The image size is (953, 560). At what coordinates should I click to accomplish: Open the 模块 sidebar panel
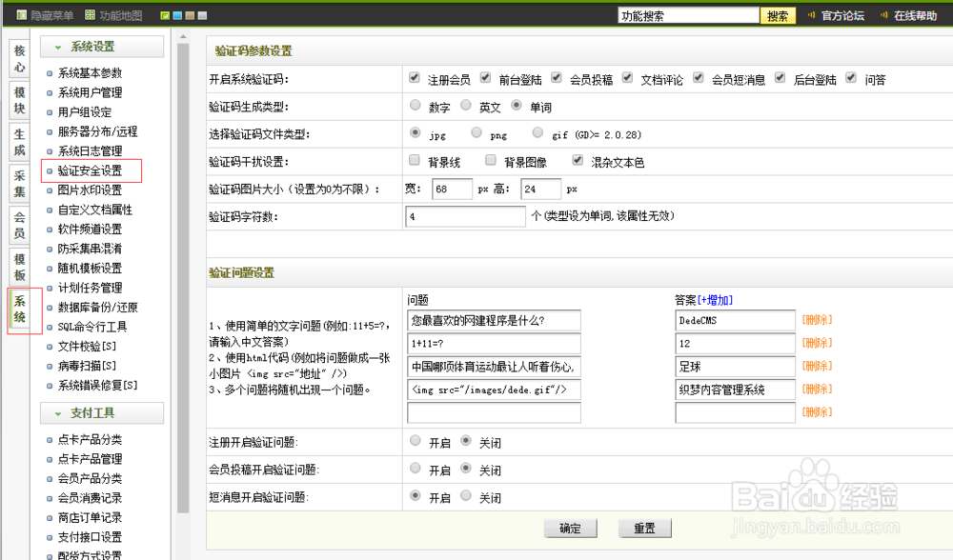coord(18,102)
